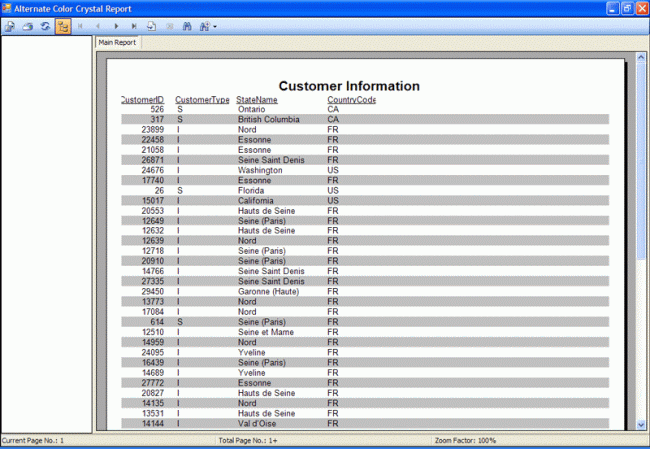
Task: Open Find Text binoculars icon
Action: tap(187, 27)
